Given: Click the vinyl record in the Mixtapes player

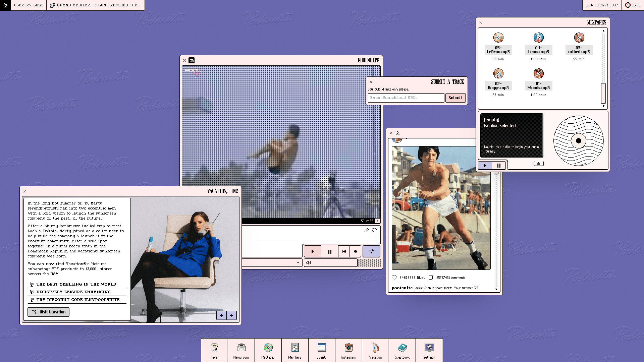Looking at the screenshot, I should [579, 141].
